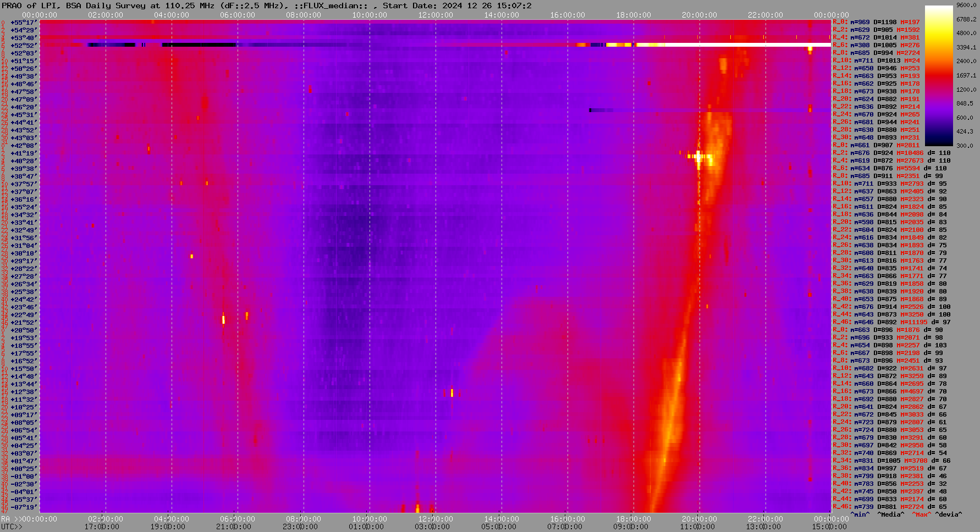Click the UTC time label 15:00:00
The image size is (980, 532).
(x=829, y=527)
